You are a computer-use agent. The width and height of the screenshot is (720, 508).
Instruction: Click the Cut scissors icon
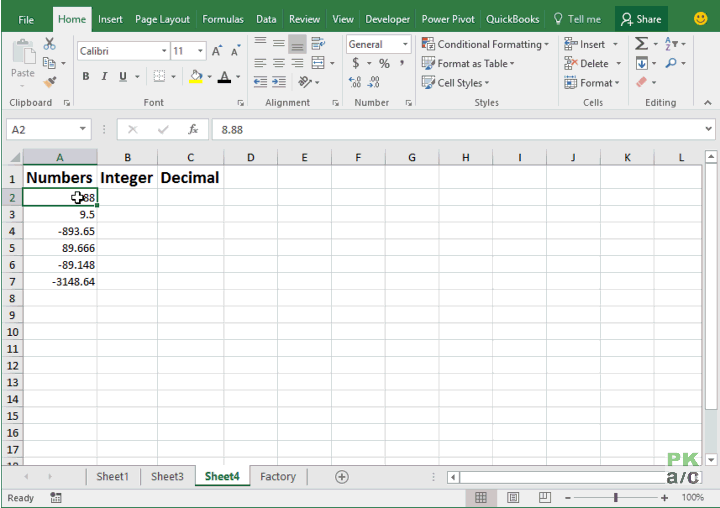click(x=49, y=44)
